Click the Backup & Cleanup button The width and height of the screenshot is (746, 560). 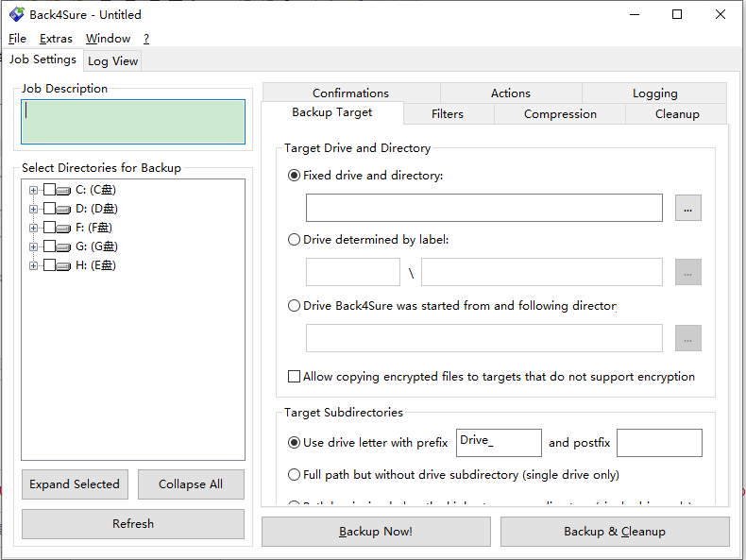pos(615,532)
